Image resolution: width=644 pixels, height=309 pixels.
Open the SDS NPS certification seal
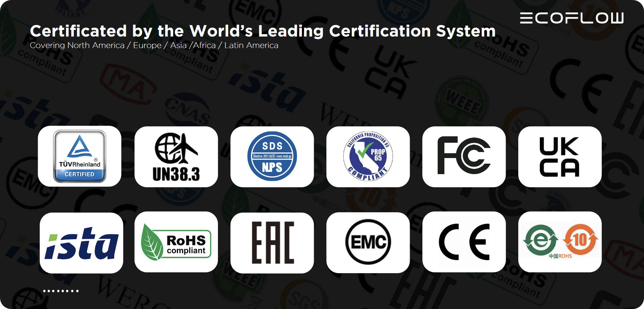(272, 157)
